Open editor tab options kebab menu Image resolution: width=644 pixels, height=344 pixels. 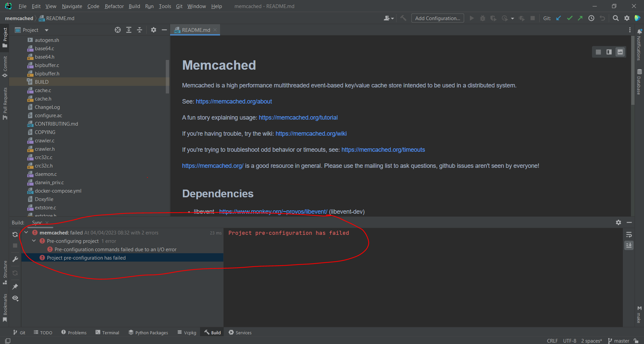point(630,30)
